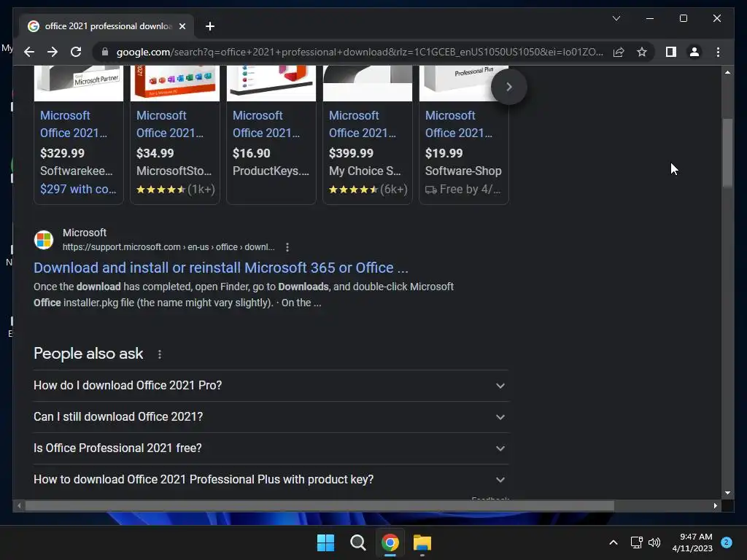The height and width of the screenshot is (560, 747).
Task: Select the office 2021 professional download tab
Action: pyautogui.click(x=107, y=26)
